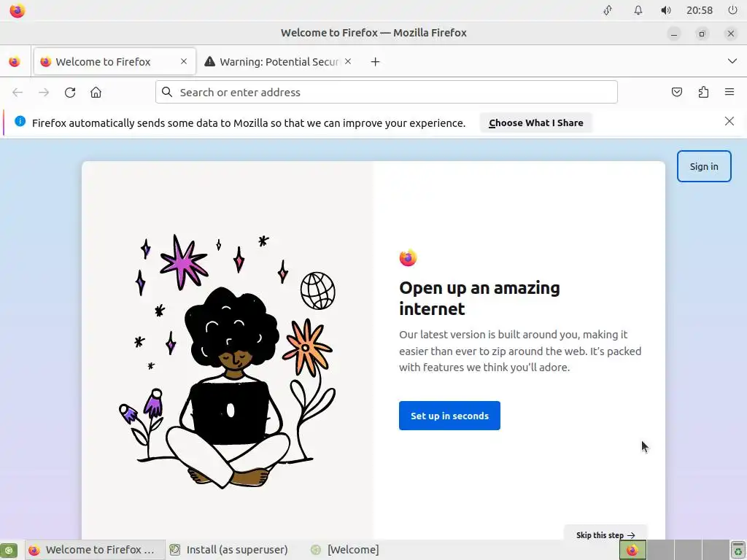Focus the Search or enter address field
Screen dimensions: 747x560
pos(387,92)
